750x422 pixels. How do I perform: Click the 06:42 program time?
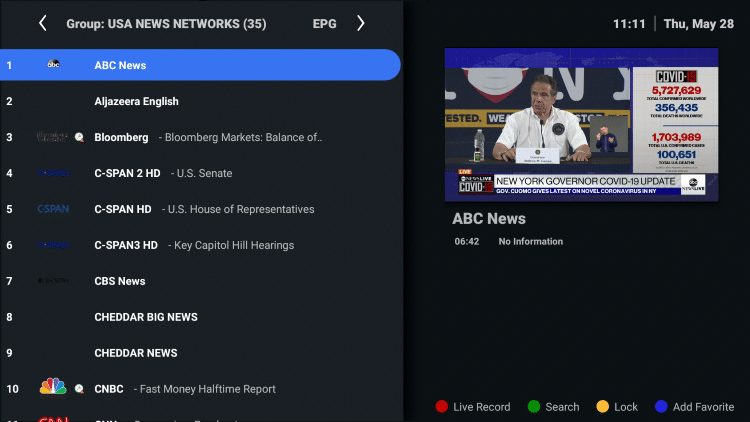click(x=466, y=242)
